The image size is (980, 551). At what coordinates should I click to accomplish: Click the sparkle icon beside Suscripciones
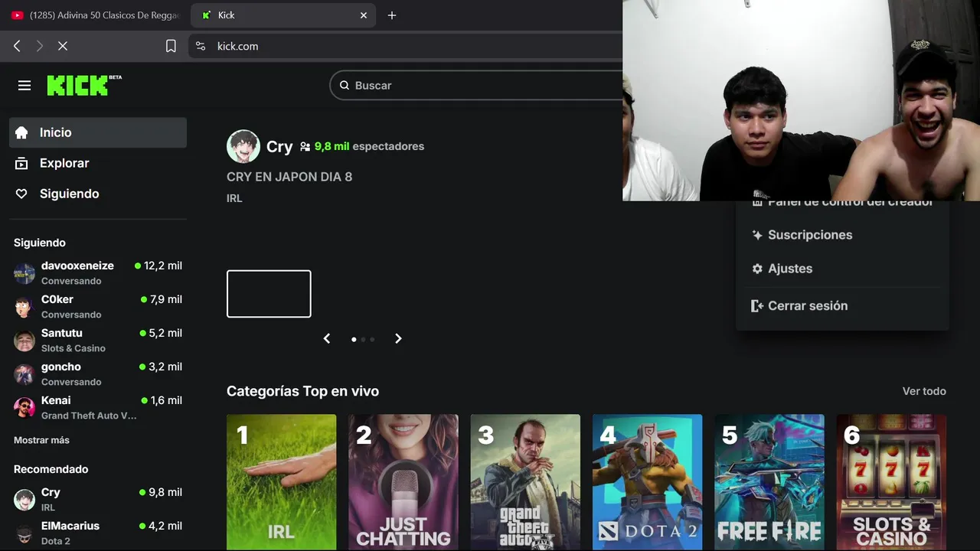[757, 235]
